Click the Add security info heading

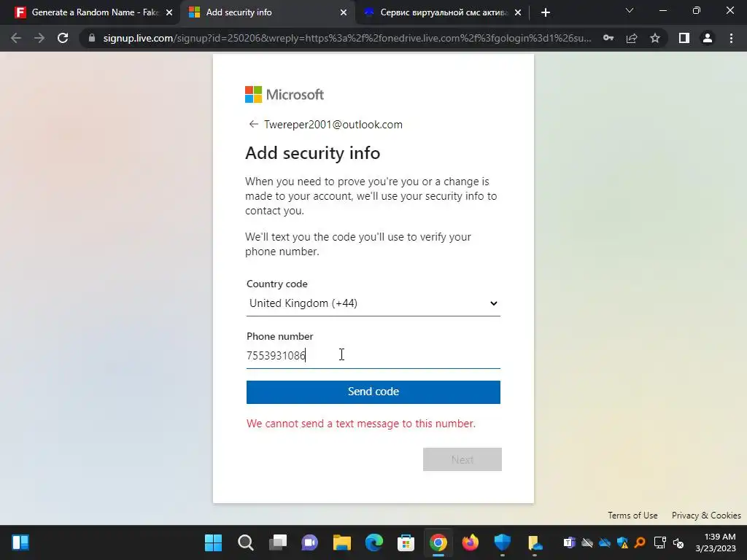point(312,153)
